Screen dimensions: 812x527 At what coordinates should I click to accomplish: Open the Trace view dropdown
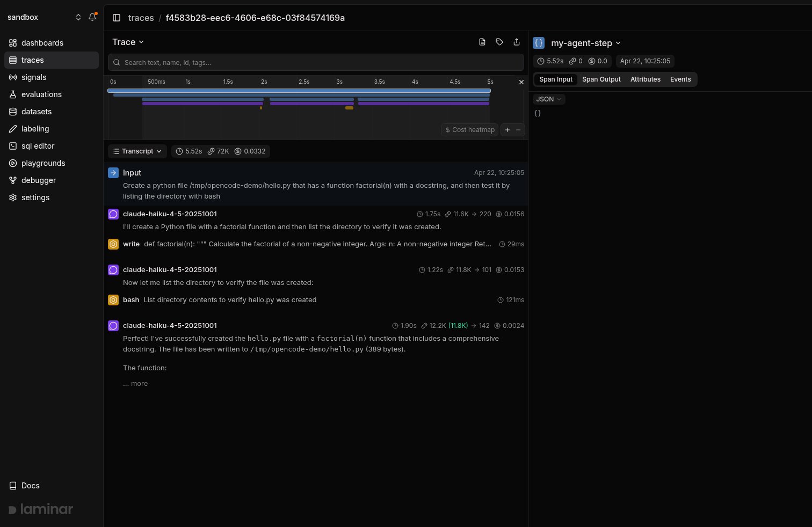[128, 42]
